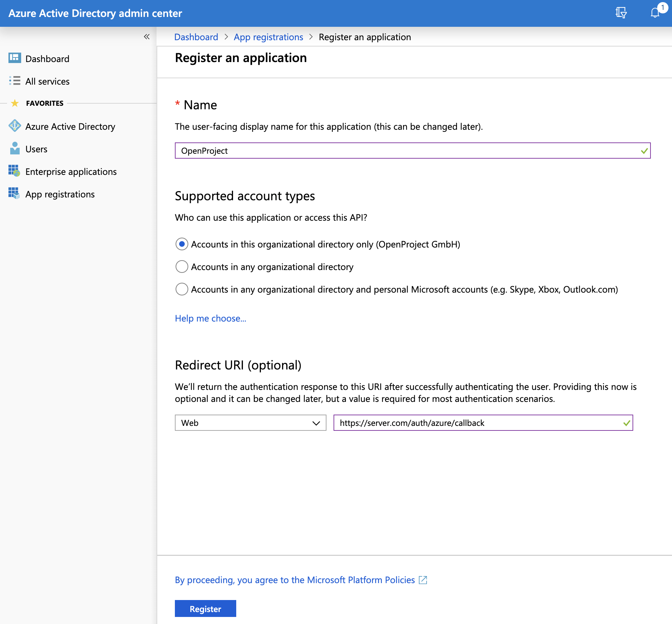Open All services from the sidebar
Image resolution: width=672 pixels, height=624 pixels.
point(47,81)
